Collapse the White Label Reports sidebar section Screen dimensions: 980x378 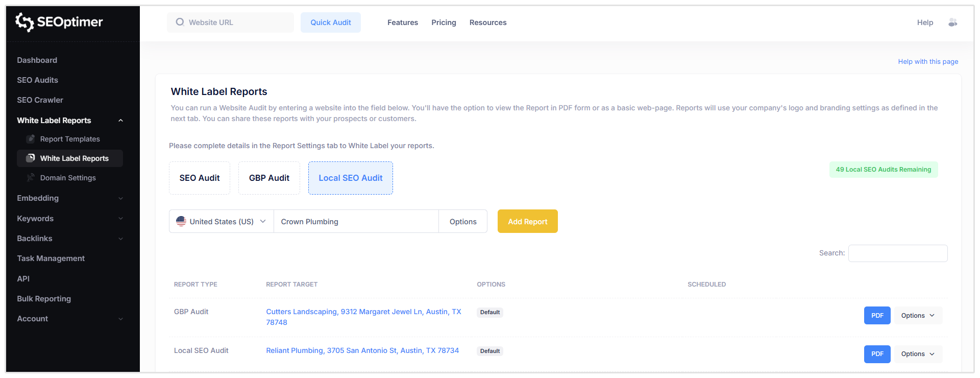(121, 121)
